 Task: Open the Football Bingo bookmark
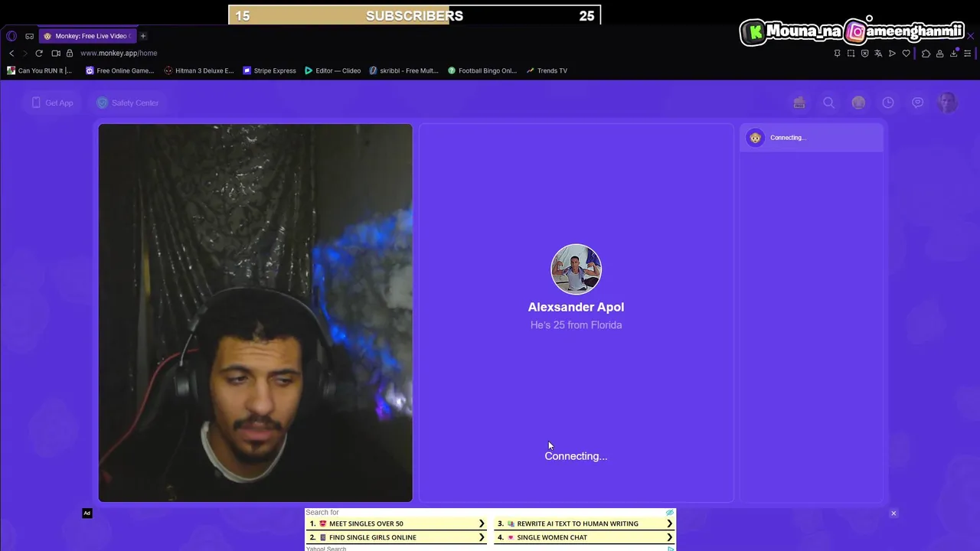click(482, 70)
